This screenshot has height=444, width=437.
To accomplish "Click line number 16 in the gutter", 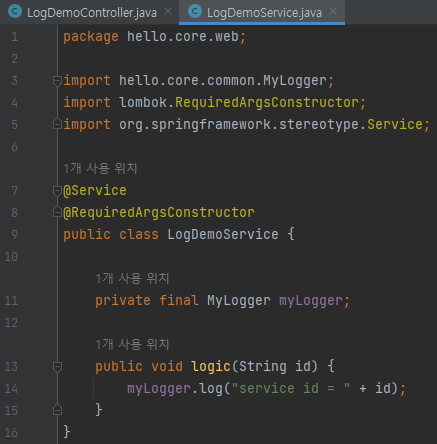I will [x=11, y=433].
